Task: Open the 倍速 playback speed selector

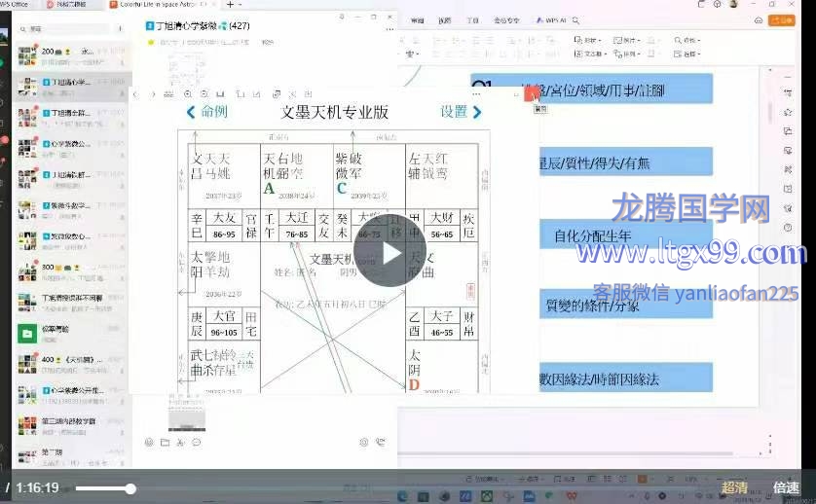Action: [x=786, y=487]
